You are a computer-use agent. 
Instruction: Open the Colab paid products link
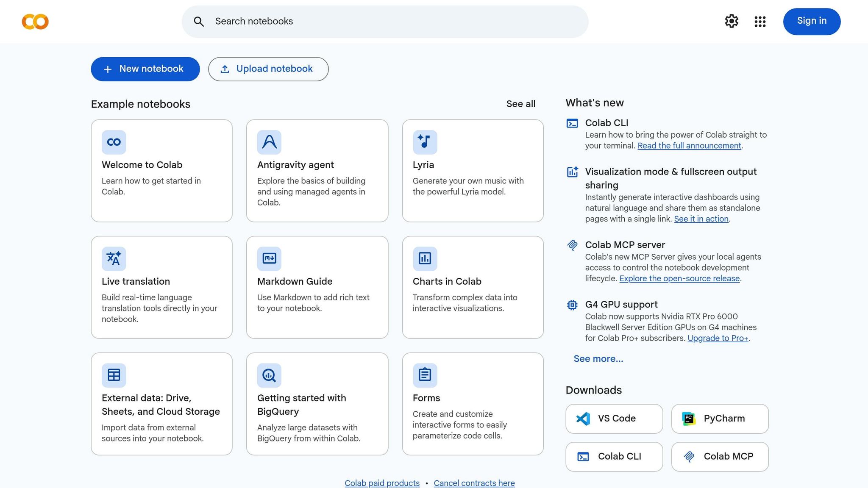[382, 483]
